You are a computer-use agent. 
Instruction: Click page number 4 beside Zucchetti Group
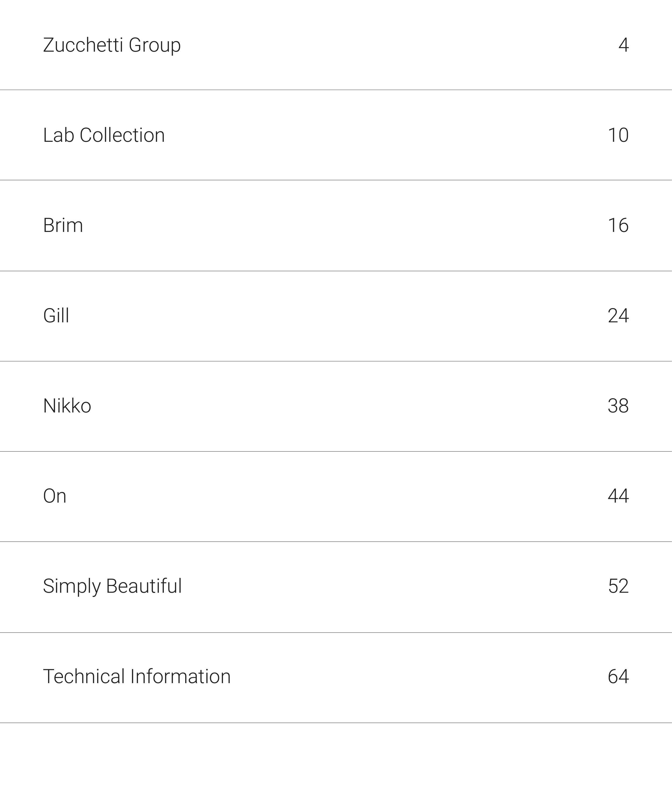623,45
